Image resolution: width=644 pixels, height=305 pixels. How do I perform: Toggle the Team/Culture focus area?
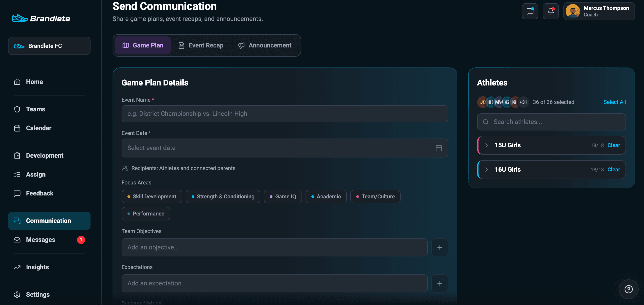[375, 197]
